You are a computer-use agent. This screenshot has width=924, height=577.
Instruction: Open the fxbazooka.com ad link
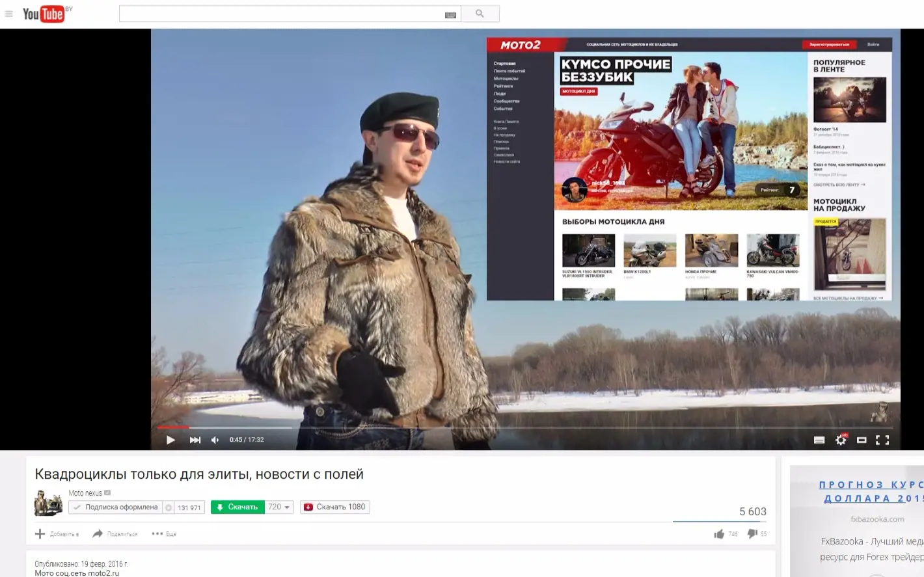[x=877, y=519]
